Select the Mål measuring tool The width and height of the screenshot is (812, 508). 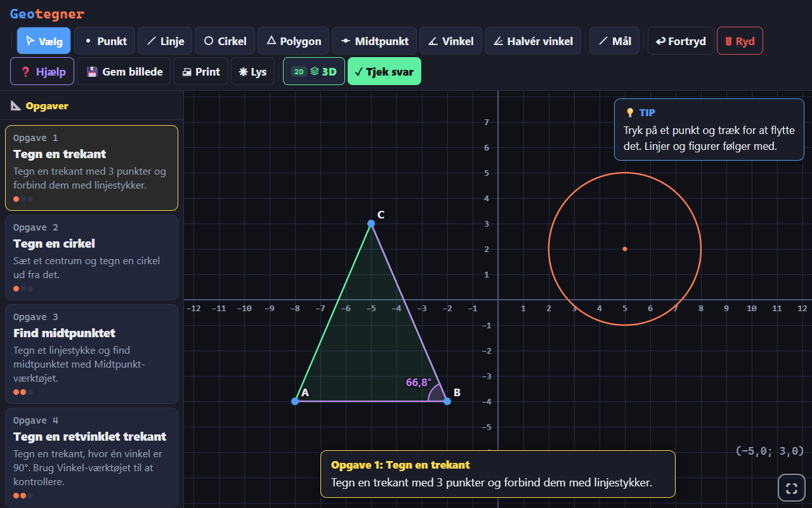tap(614, 41)
